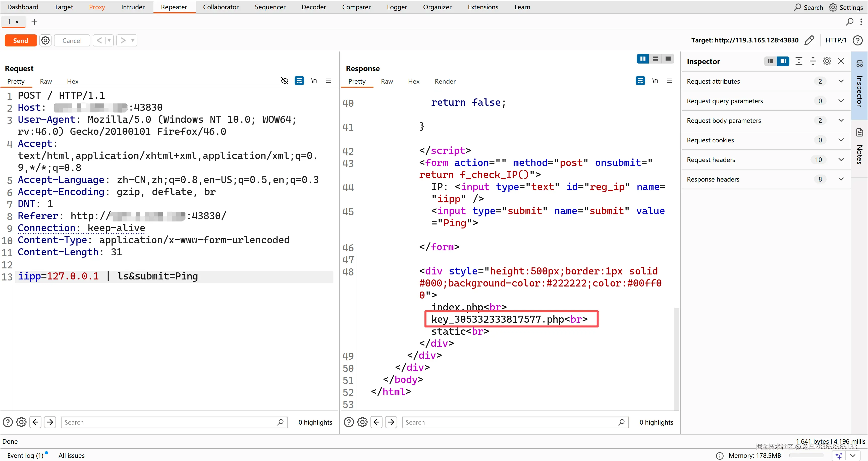Viewport: 868px width, 461px height.
Task: Open response panel hamburger menu icon
Action: click(670, 81)
